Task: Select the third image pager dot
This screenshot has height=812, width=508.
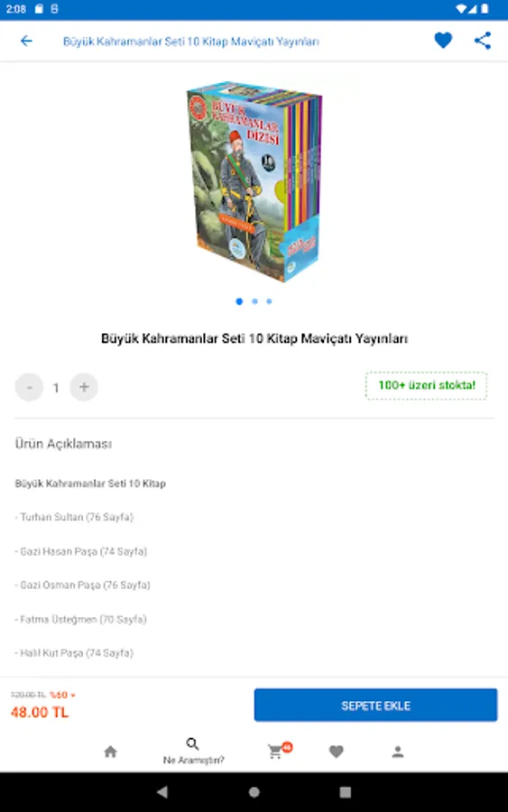Action: coord(269,301)
